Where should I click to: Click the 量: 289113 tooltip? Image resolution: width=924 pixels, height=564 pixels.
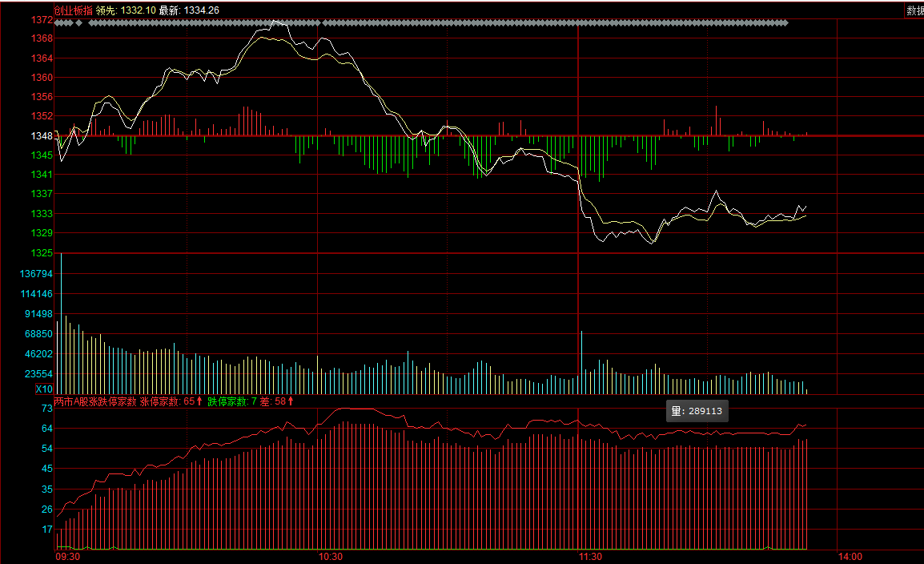tap(697, 411)
